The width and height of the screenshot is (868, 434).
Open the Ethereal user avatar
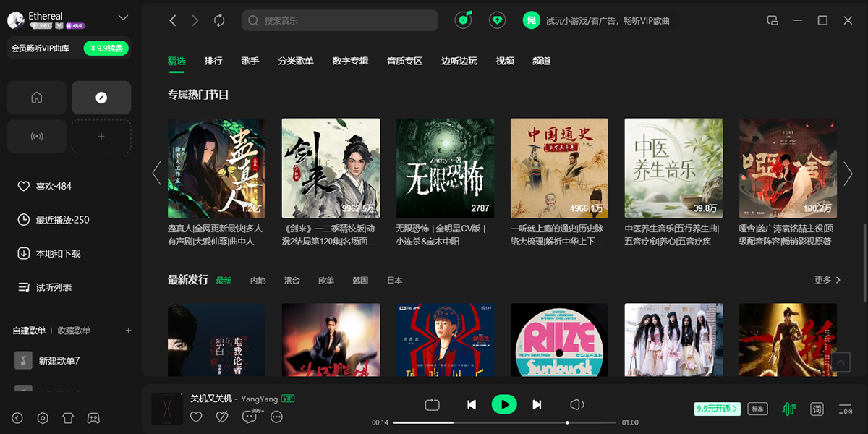pos(16,21)
